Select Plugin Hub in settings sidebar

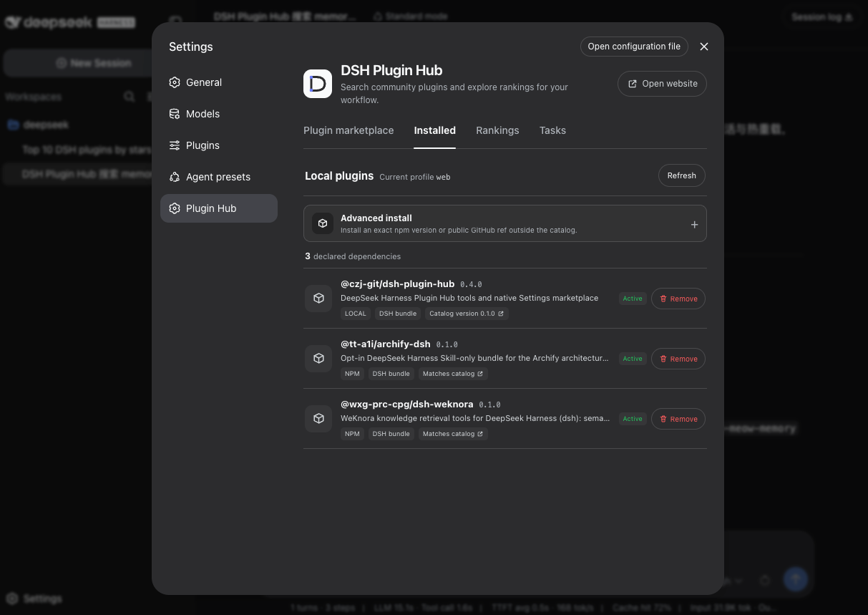(218, 208)
